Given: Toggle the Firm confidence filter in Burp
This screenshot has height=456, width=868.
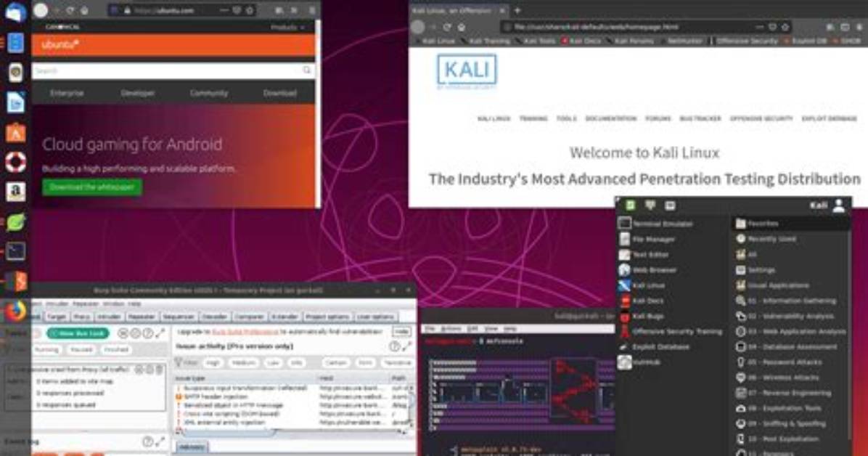Looking at the screenshot, I should (365, 363).
